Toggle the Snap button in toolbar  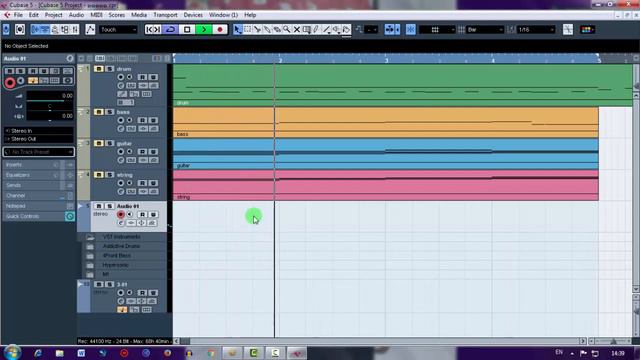coord(411,29)
